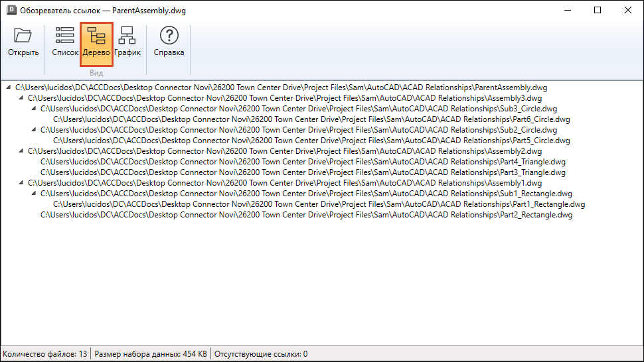Maximize the Обозреватель ссылок window

(x=598, y=10)
